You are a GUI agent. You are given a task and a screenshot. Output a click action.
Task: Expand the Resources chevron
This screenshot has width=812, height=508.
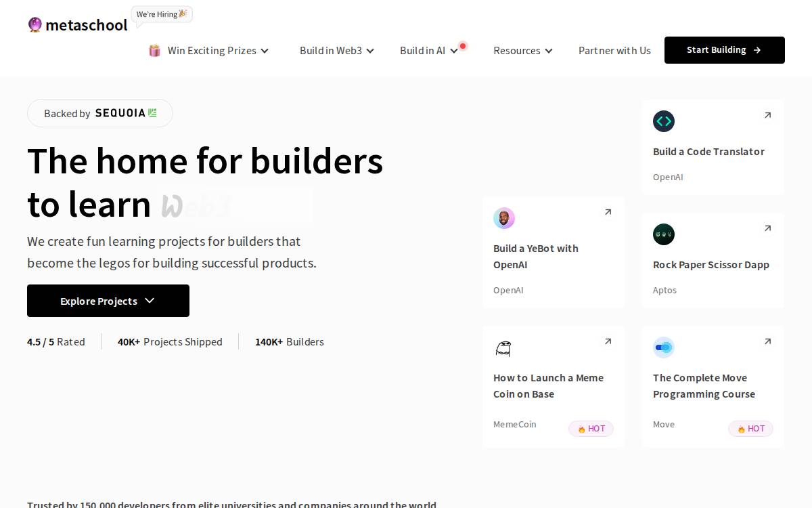tap(549, 51)
